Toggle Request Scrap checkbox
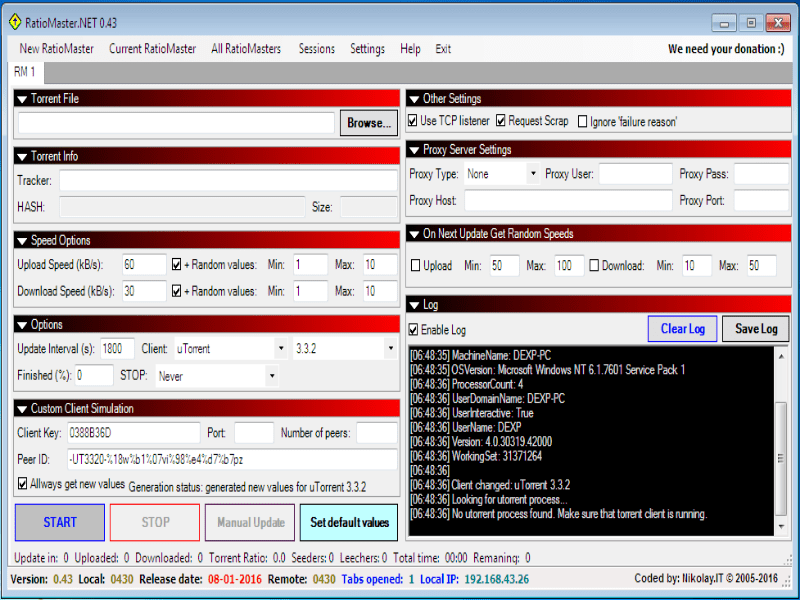 point(501,121)
